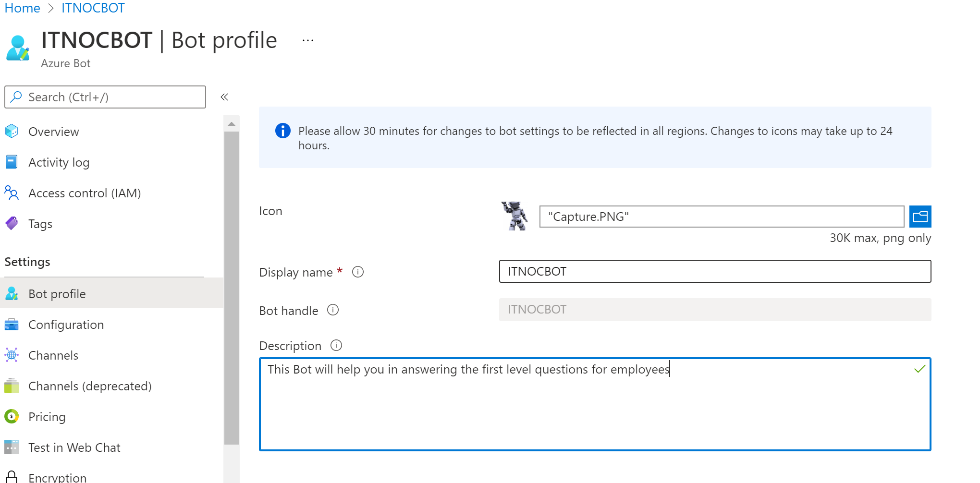Click the Home breadcrumb link
This screenshot has width=980, height=483.
point(22,8)
